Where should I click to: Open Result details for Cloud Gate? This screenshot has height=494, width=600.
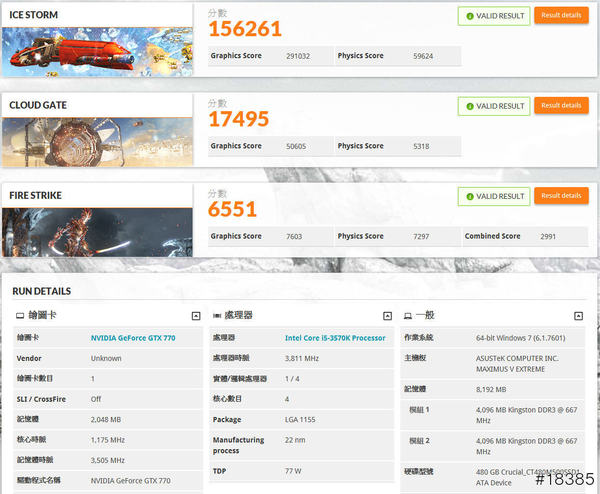pyautogui.click(x=561, y=106)
